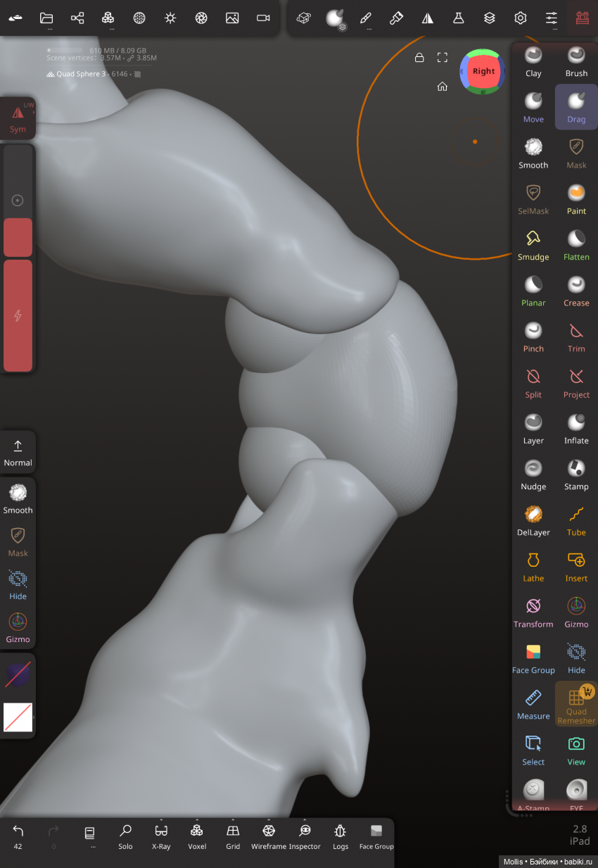Toggle X-Ray view mode
598x868 pixels.
pos(161,836)
